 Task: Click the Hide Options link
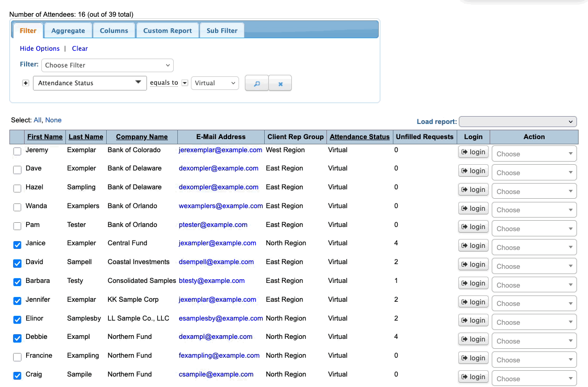(40, 49)
